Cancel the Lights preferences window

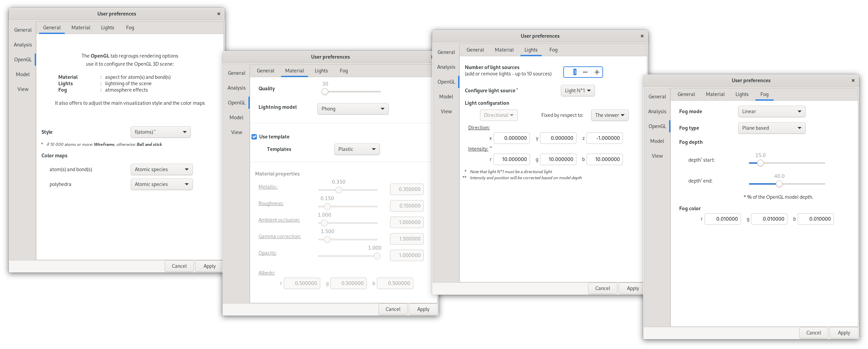(x=602, y=288)
